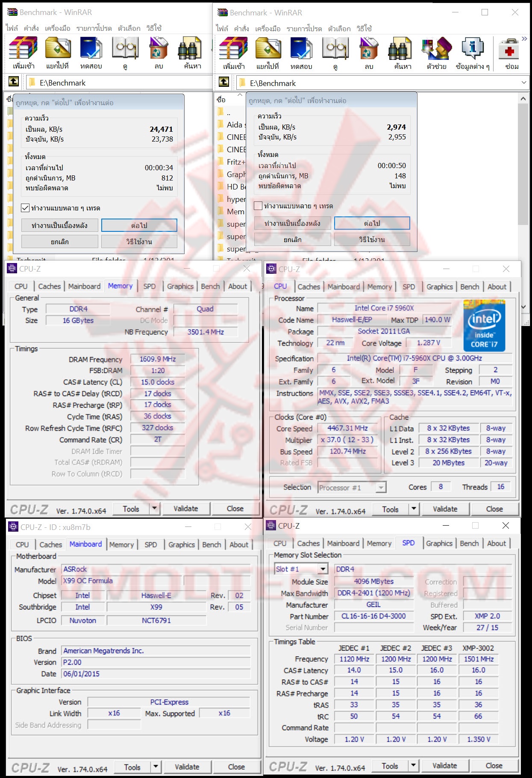Click Tools button in Memory CPU-Z window
532x778 pixels.
tap(131, 509)
